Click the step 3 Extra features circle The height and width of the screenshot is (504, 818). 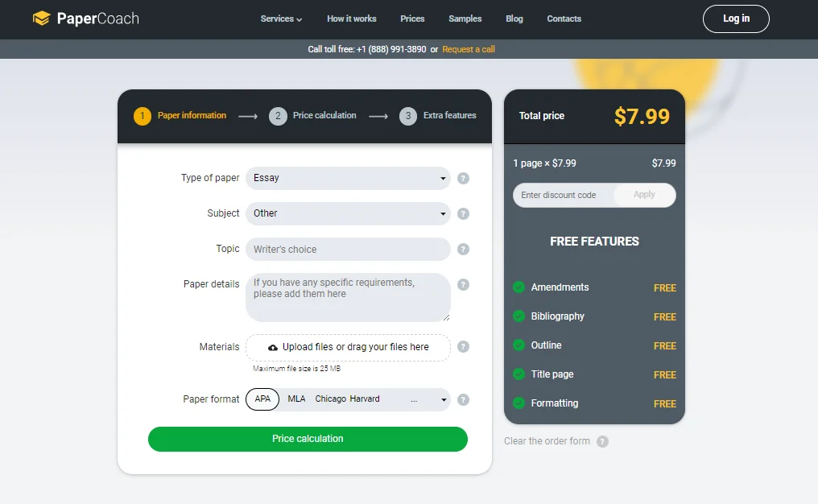pos(408,115)
